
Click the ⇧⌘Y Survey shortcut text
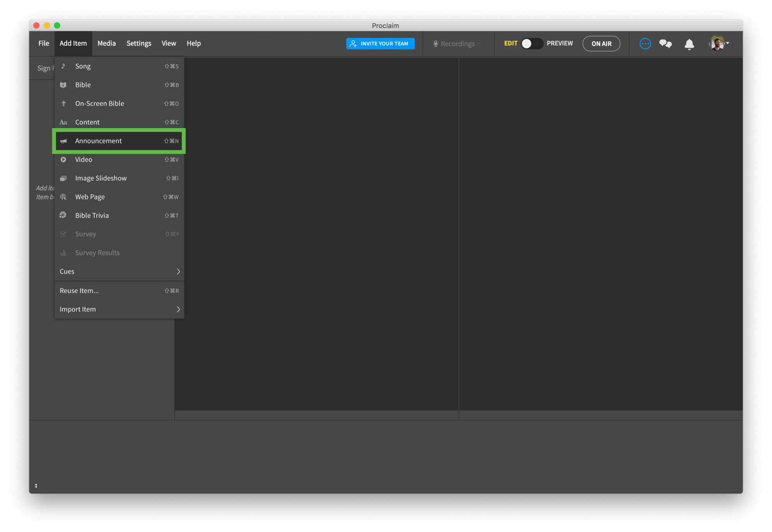(172, 234)
